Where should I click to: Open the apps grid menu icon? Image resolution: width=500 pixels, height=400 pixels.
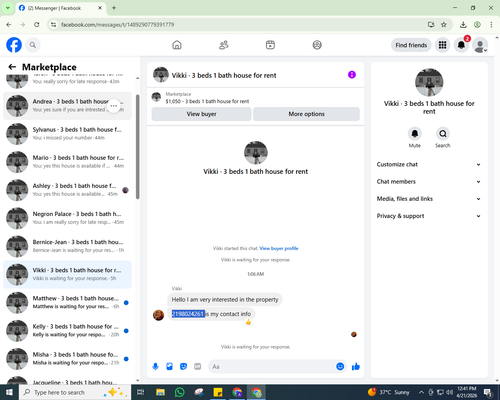[442, 45]
